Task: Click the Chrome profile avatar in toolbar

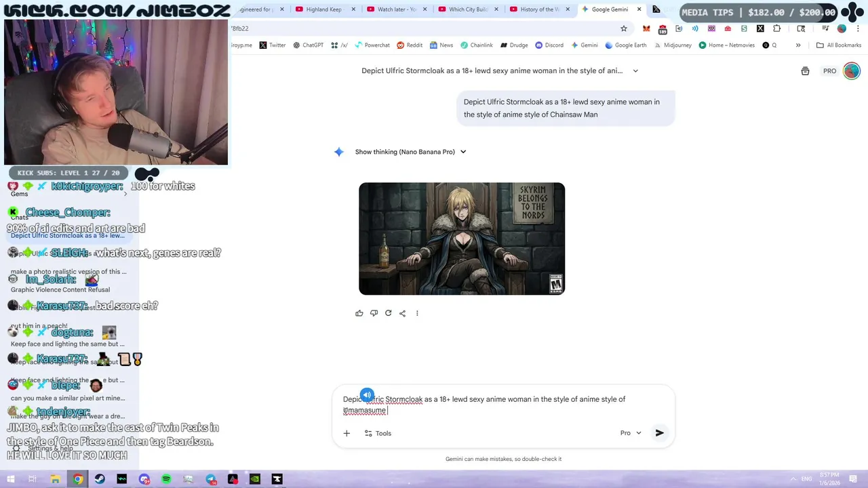Action: pyautogui.click(x=842, y=28)
